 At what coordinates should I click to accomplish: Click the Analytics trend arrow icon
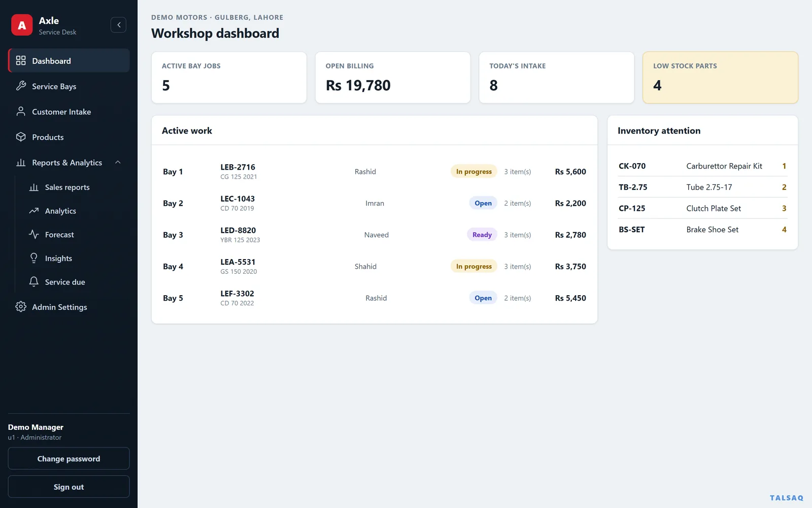(34, 210)
